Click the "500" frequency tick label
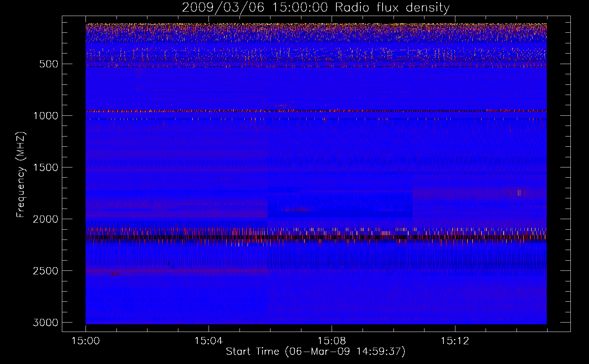 point(48,64)
